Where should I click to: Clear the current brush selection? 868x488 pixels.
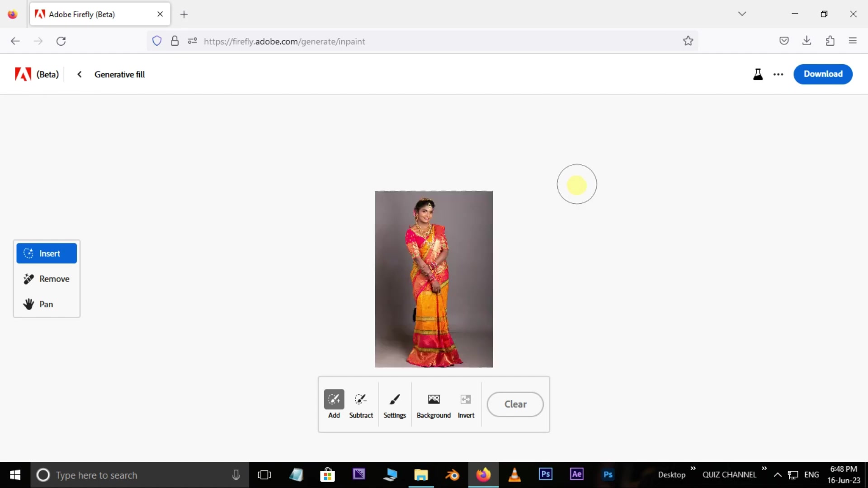[515, 404]
